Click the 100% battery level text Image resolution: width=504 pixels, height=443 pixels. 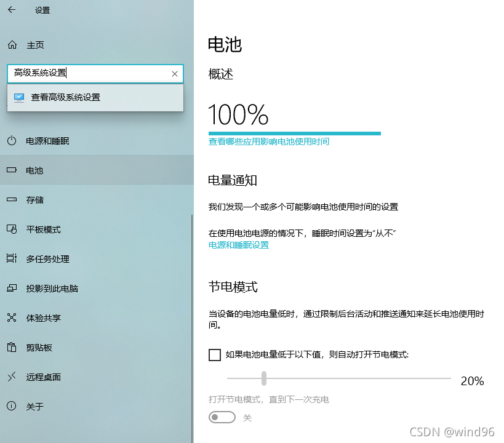coord(238,114)
